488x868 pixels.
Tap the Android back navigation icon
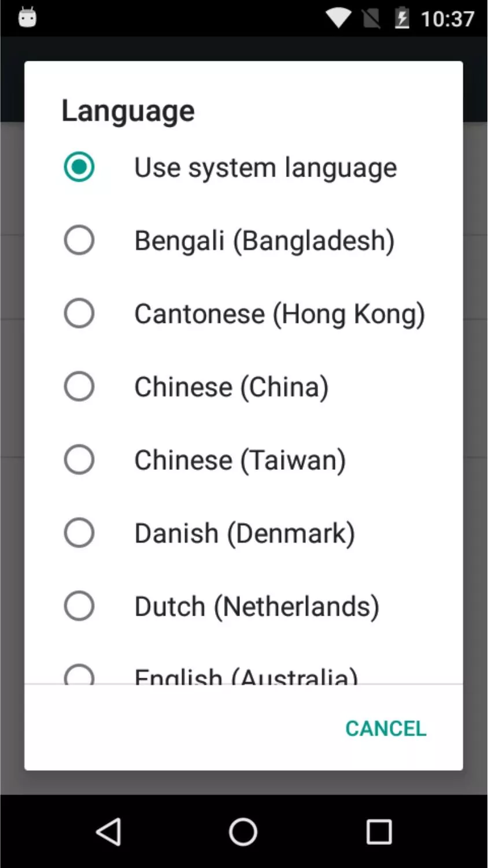point(109,832)
